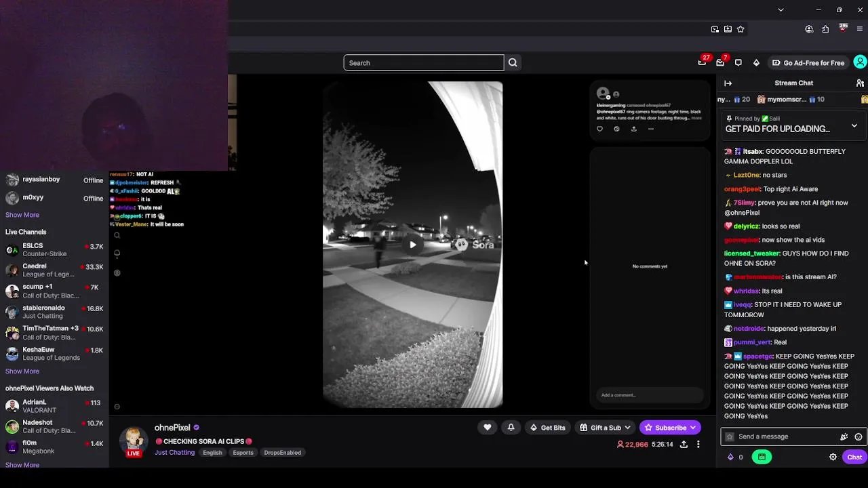Open scump +1 Call of Duty channel

pos(54,291)
